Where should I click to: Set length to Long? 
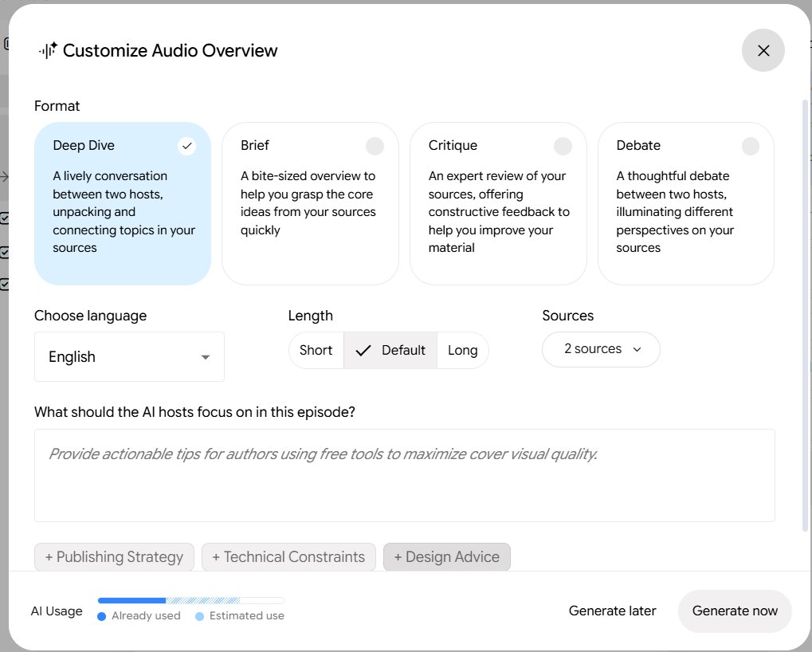tap(462, 350)
